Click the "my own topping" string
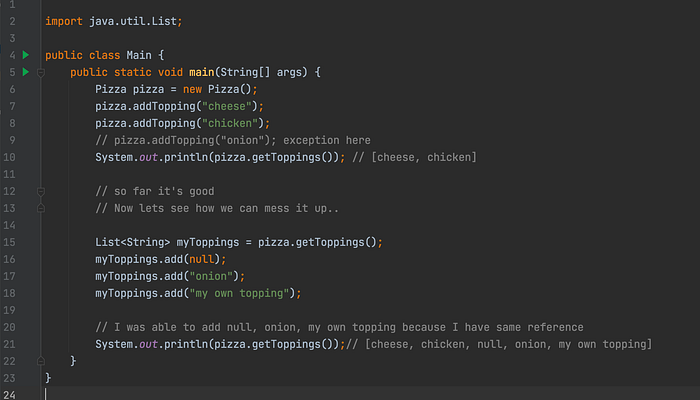Screen dimensions: 700x400 coord(239,293)
